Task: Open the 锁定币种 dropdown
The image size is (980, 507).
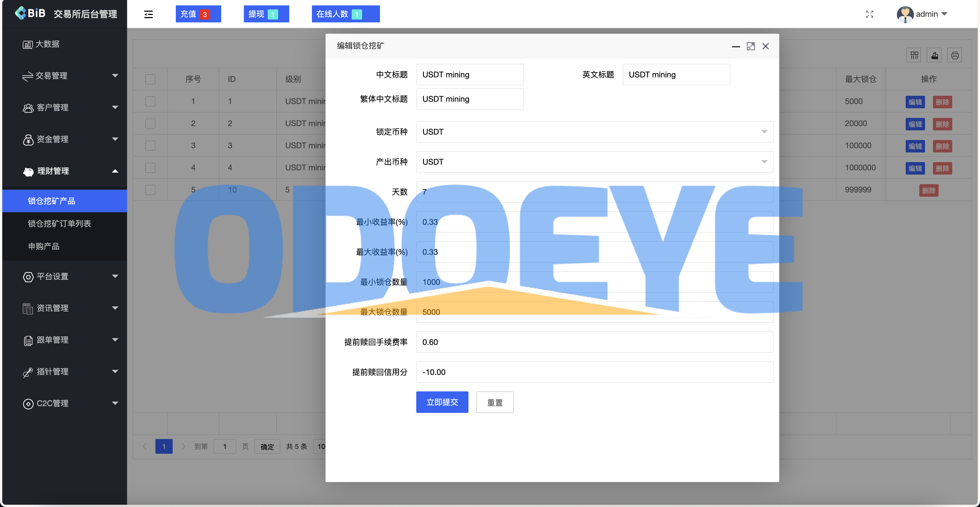Action: 595,131
